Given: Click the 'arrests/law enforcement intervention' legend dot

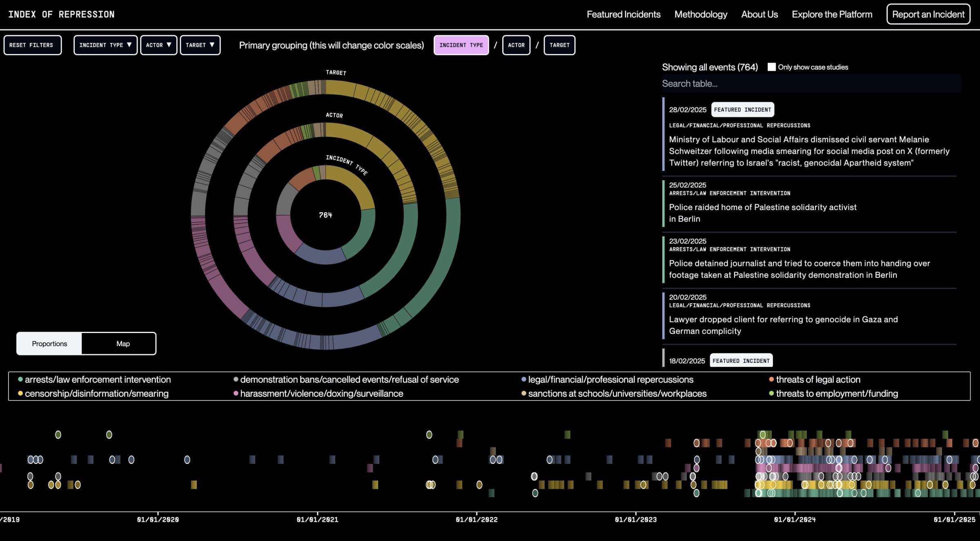Looking at the screenshot, I should tap(20, 379).
